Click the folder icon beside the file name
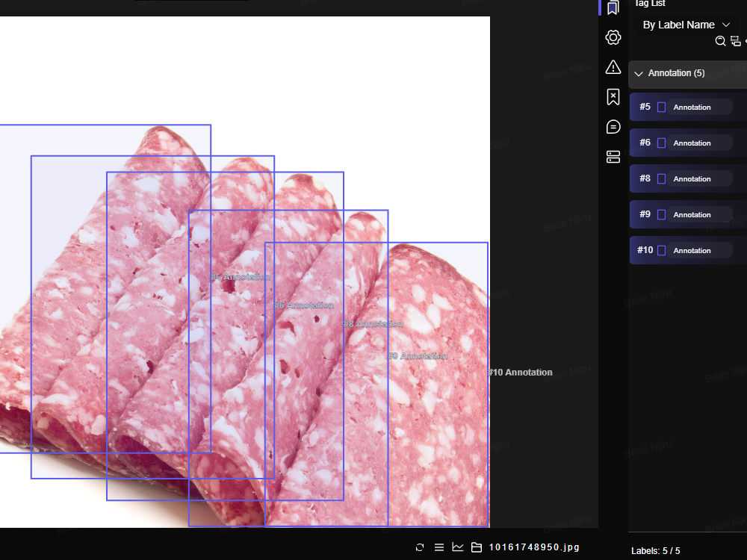The width and height of the screenshot is (747, 560). 477,547
